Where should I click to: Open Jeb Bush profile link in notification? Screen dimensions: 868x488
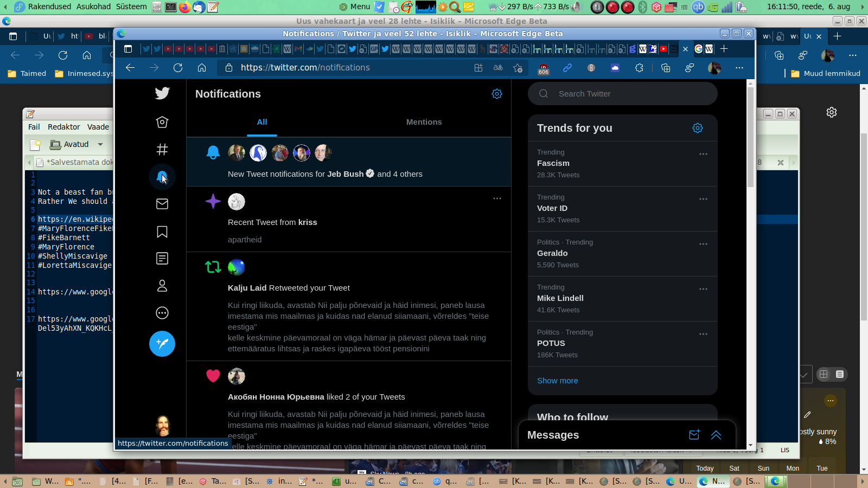346,174
